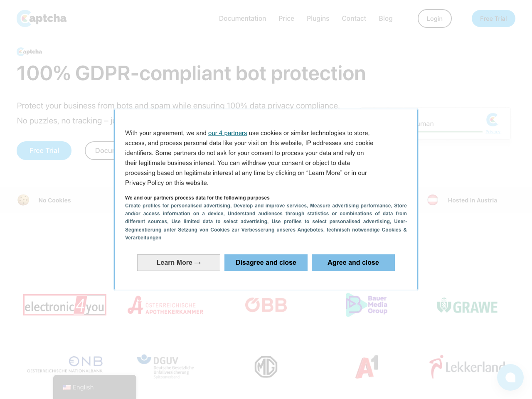This screenshot has width=532, height=399.
Task: Open the Privacy link in the captcha widget
Action: point(493,132)
